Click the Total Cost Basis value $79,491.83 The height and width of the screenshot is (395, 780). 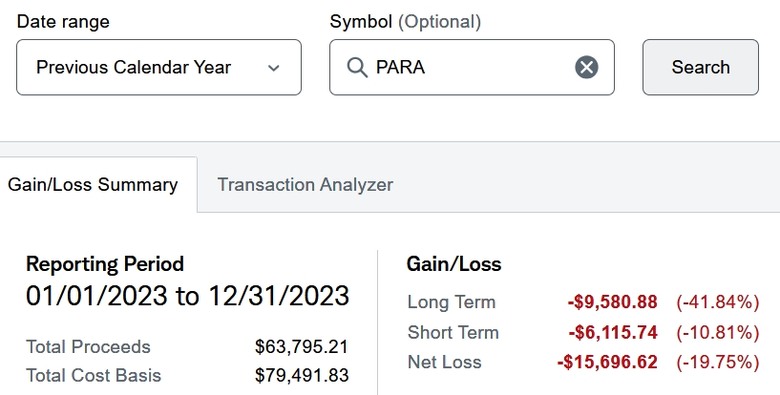click(x=301, y=375)
